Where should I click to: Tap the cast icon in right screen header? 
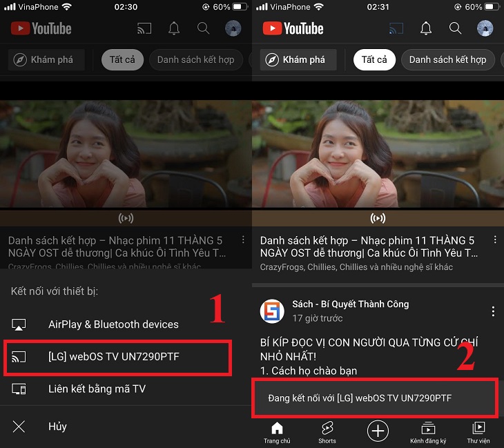tap(396, 28)
